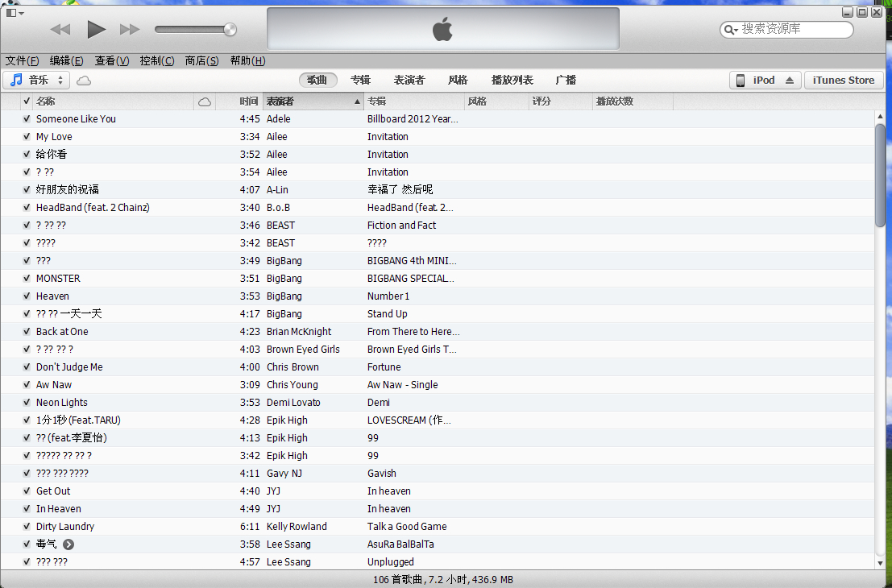
Task: Select the song Don't Judge Me
Action: (x=69, y=366)
